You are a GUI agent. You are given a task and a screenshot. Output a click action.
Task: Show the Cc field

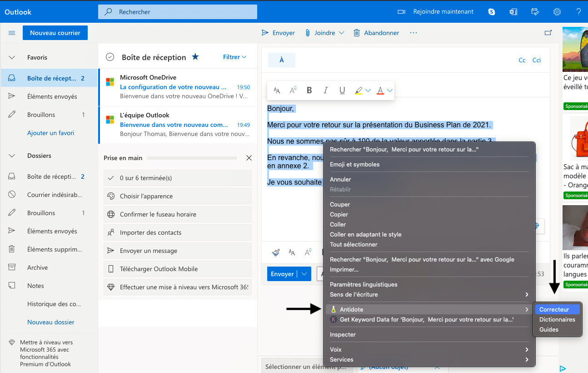pos(522,60)
